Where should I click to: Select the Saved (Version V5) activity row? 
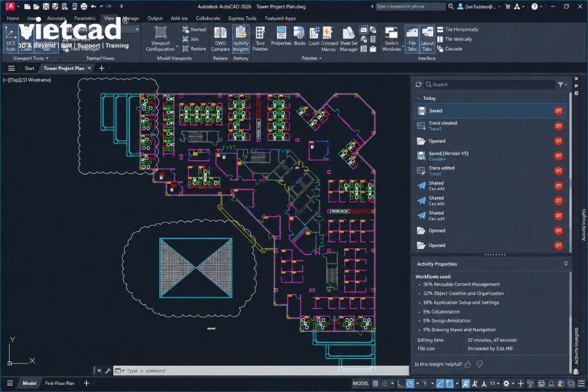pyautogui.click(x=490, y=155)
